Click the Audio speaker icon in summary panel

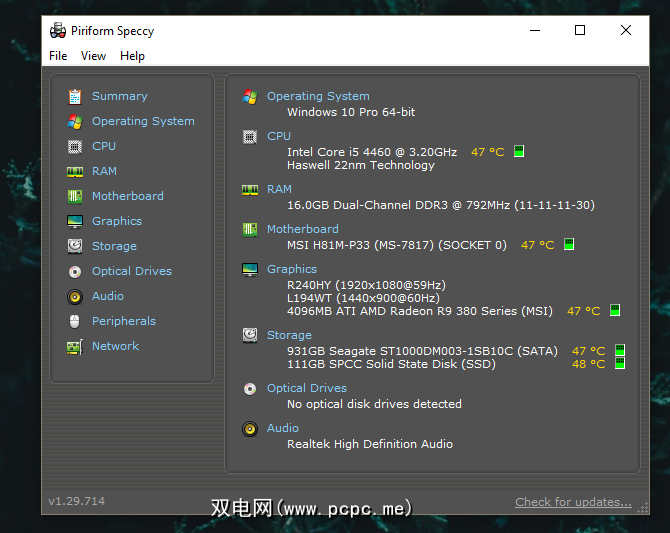pos(250,429)
